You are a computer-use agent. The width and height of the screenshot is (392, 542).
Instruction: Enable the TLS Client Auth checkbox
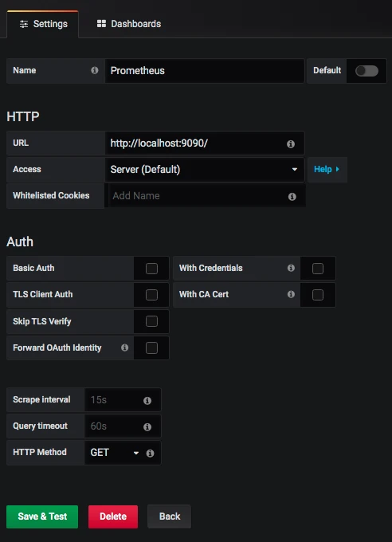tap(151, 295)
